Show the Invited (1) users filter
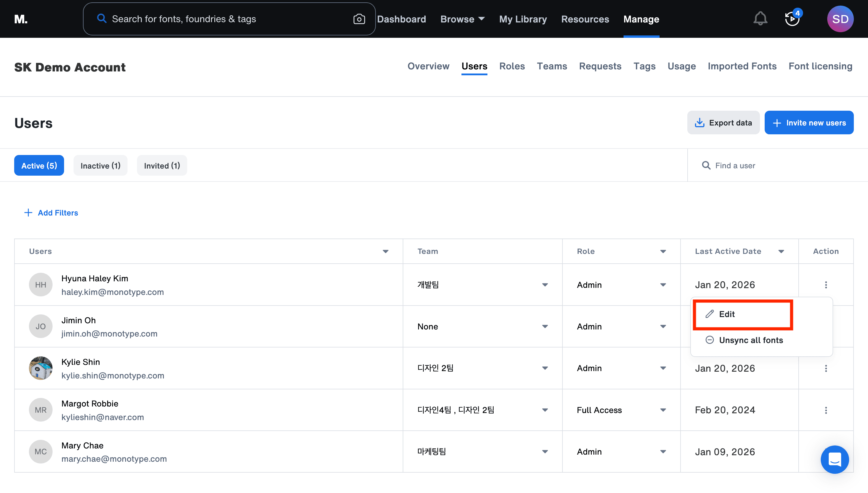Image resolution: width=868 pixels, height=493 pixels. pyautogui.click(x=162, y=166)
